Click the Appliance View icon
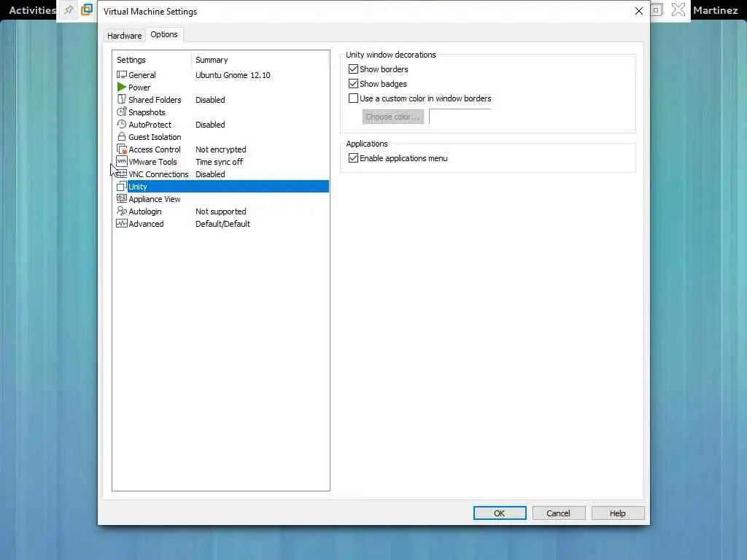 click(122, 198)
